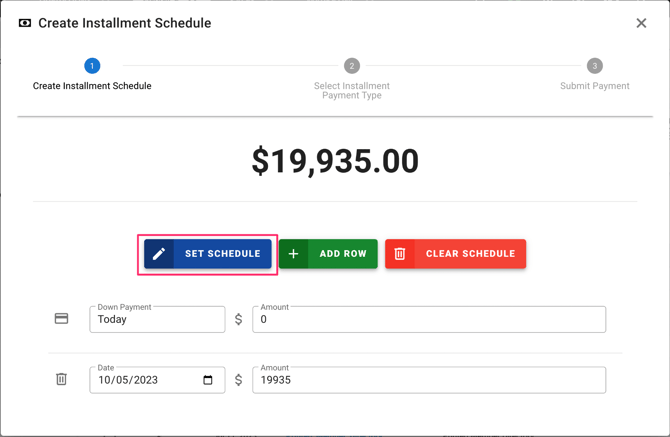Viewport: 670px width, 437px height.
Task: Open the calendar picker in Date field
Action: [208, 380]
